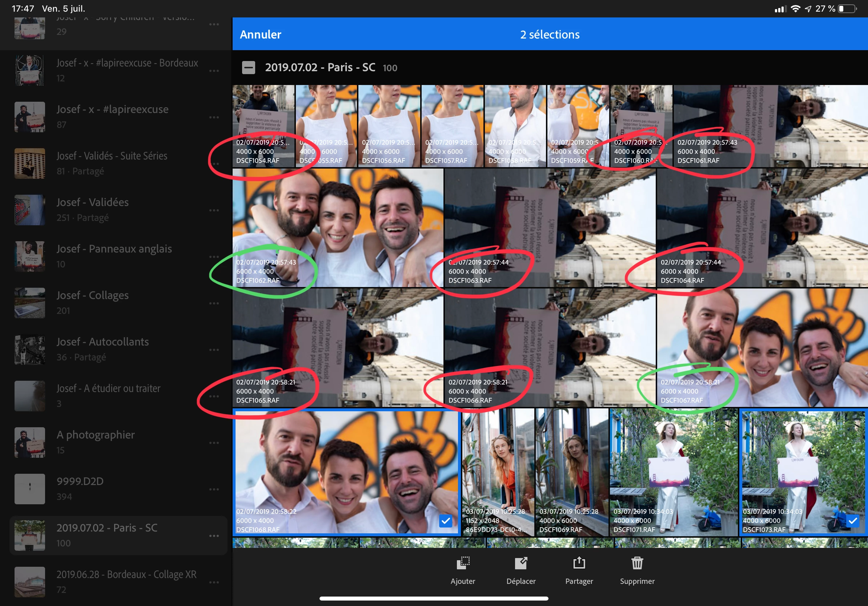Viewport: 868px width, 606px height.
Task: Open options dots for Josef - Collages album
Action: pyautogui.click(x=214, y=303)
